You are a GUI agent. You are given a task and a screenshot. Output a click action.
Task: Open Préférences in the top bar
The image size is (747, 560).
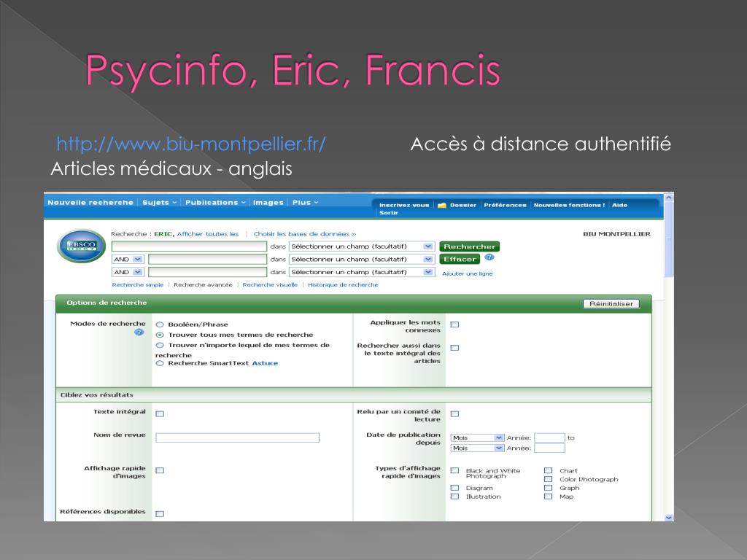(x=505, y=205)
